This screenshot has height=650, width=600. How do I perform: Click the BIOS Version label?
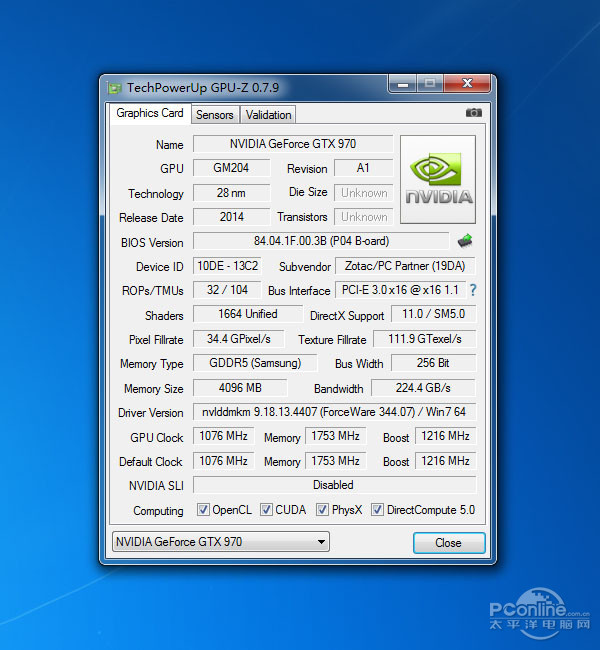(152, 243)
